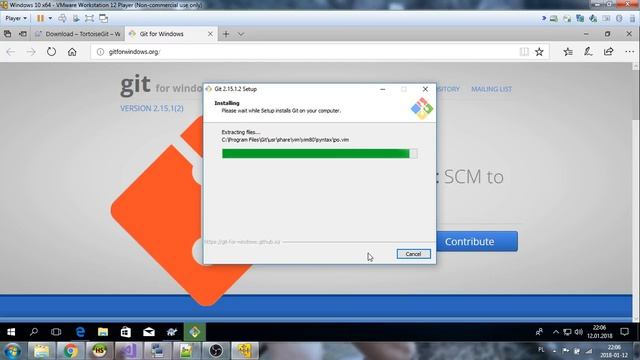This screenshot has height=360, width=640.
Task: Open VERSION 2.15.1(2) link
Action: (x=152, y=109)
